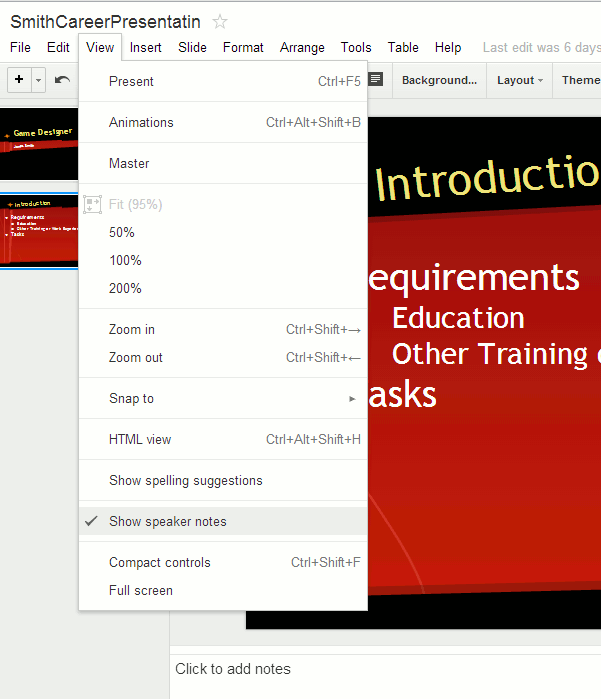Toggle Show spelling suggestions
Screen dimensions: 601x699
tap(223, 481)
